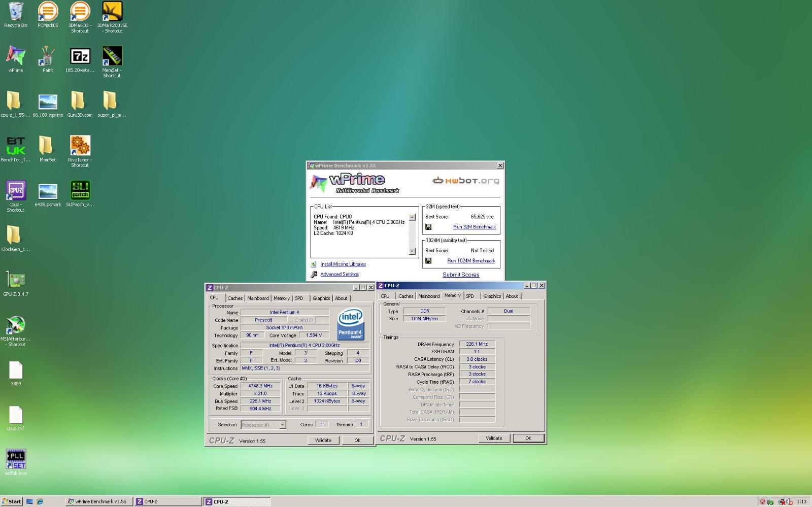Click Install Missing Libraries link
Viewport: 812px width, 507px height.
point(343,264)
